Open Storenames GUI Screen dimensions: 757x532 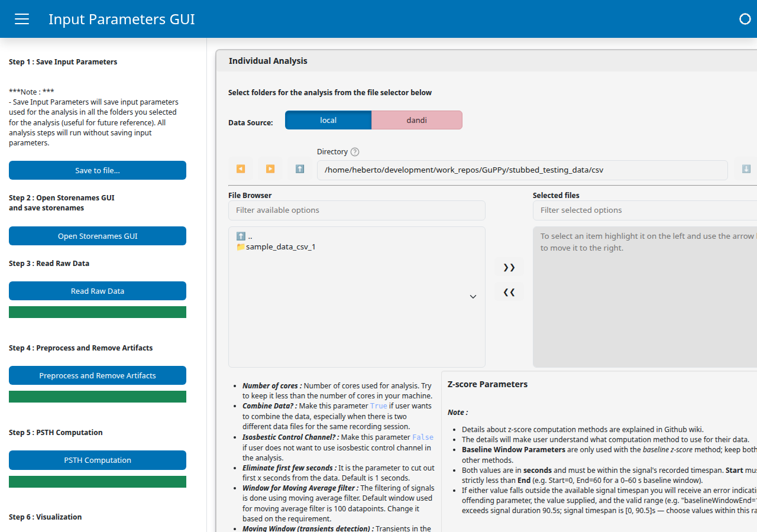click(98, 236)
